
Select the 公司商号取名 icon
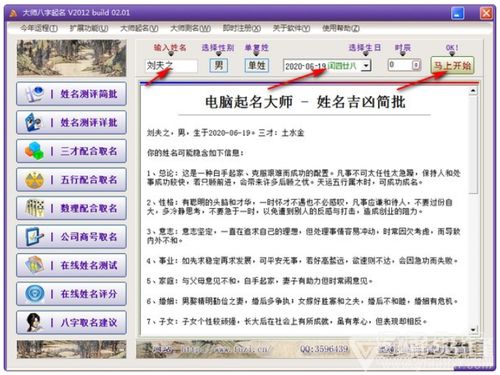(34, 237)
